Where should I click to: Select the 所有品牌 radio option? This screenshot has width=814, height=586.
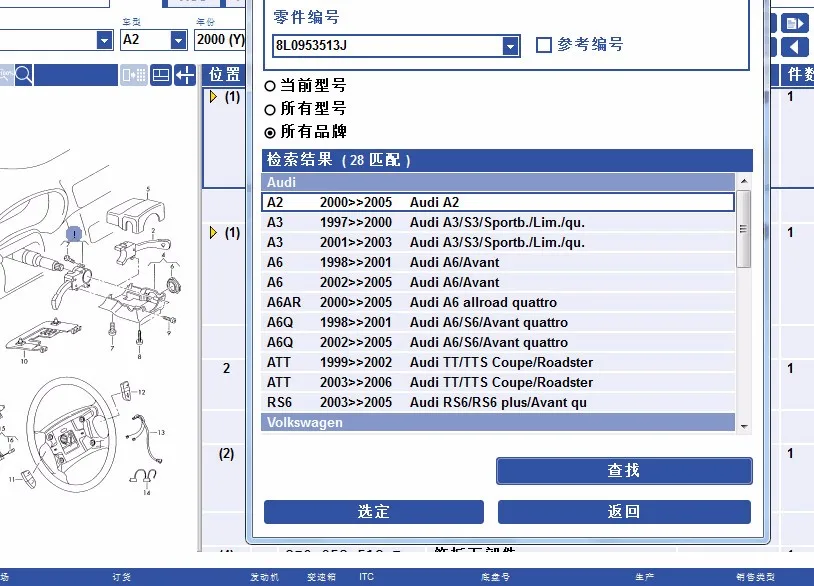click(269, 133)
